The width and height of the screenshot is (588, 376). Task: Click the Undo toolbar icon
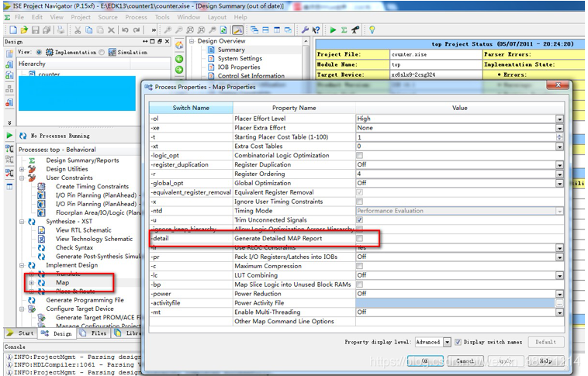coord(125,30)
